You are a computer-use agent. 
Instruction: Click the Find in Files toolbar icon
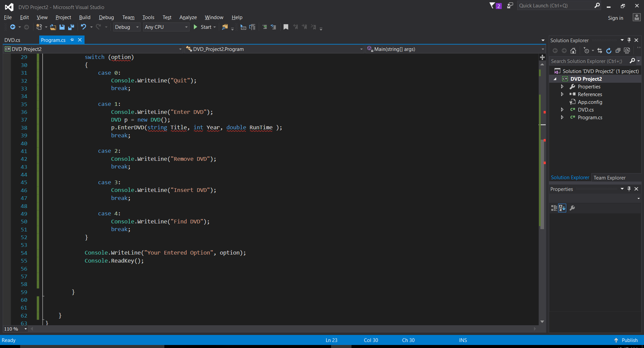click(225, 27)
